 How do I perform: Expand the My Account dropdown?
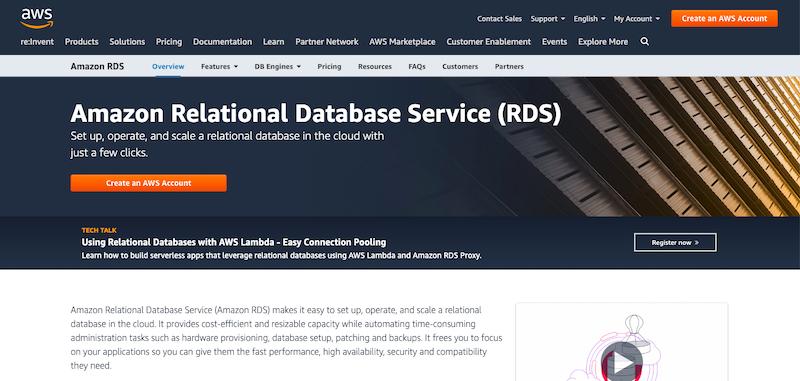637,18
